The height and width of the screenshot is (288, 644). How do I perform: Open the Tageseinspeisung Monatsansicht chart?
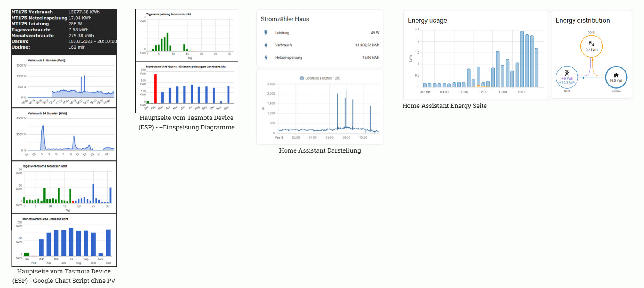[187, 34]
